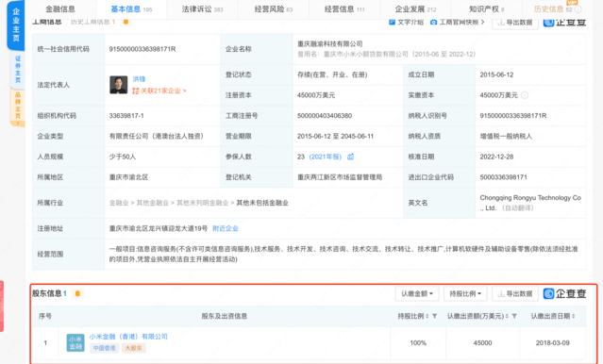Open 历史工商信息 link

(x=92, y=22)
